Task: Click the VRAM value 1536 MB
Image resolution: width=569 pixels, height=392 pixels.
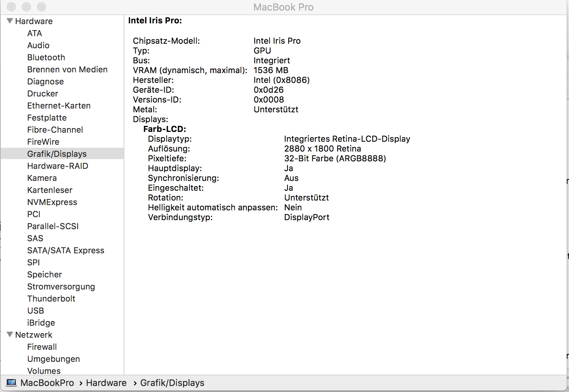Action: [x=271, y=70]
